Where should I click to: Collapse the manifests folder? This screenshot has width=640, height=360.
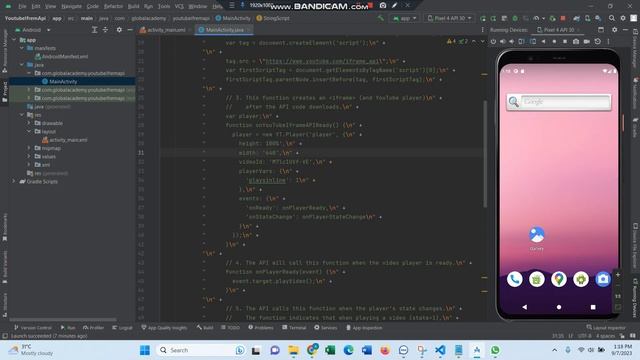tap(22, 48)
